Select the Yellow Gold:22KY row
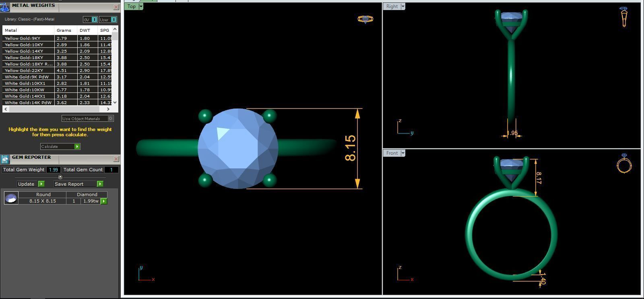This screenshot has width=644, height=299. (x=57, y=70)
